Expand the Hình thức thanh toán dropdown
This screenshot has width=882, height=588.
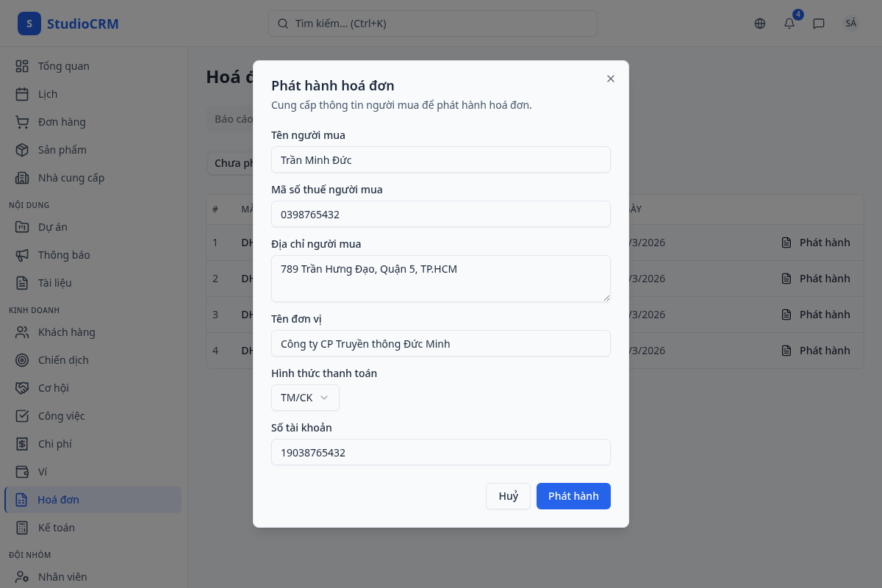(x=305, y=398)
